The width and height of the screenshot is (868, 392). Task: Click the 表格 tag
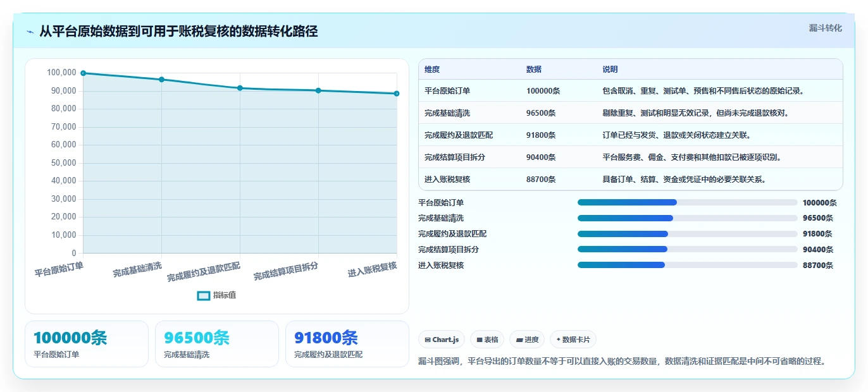pyautogui.click(x=487, y=340)
